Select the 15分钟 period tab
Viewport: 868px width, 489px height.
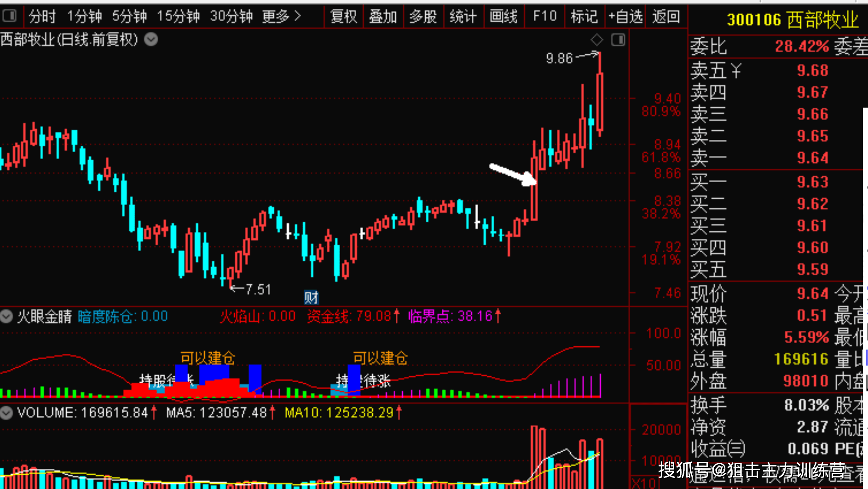point(178,17)
